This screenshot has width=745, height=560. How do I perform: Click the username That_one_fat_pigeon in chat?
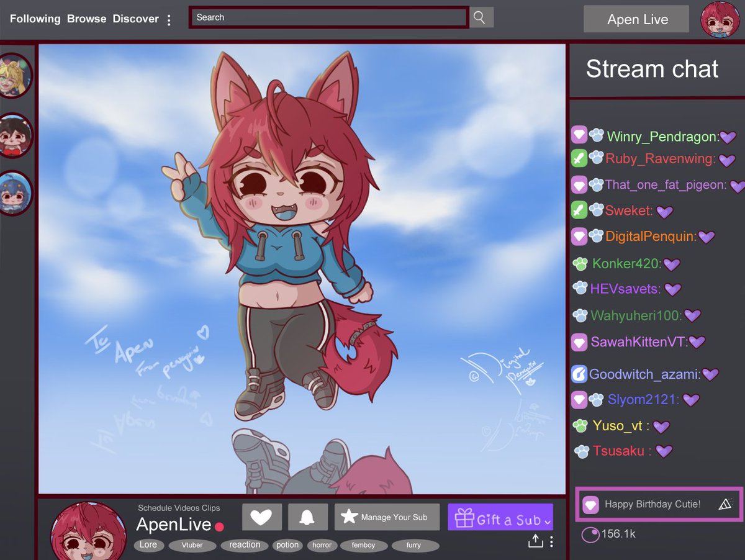pyautogui.click(x=665, y=184)
